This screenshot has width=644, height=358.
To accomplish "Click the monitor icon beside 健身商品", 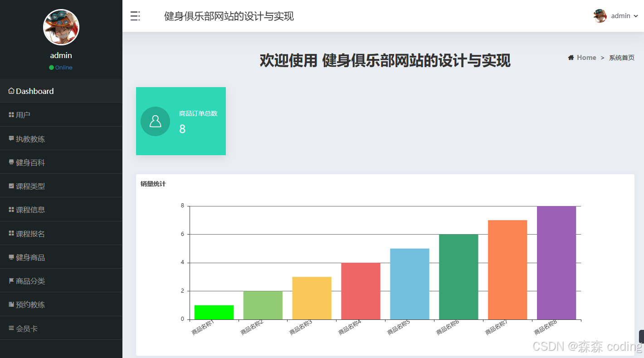I will pyautogui.click(x=11, y=257).
